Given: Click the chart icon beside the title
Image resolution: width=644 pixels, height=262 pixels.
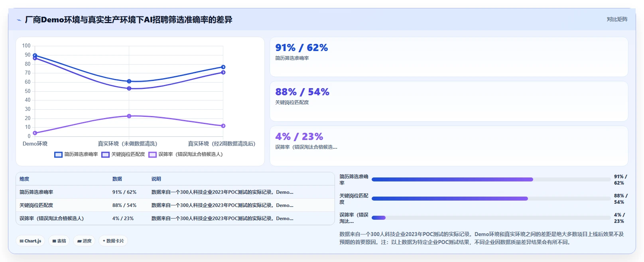Looking at the screenshot, I should point(19,20).
